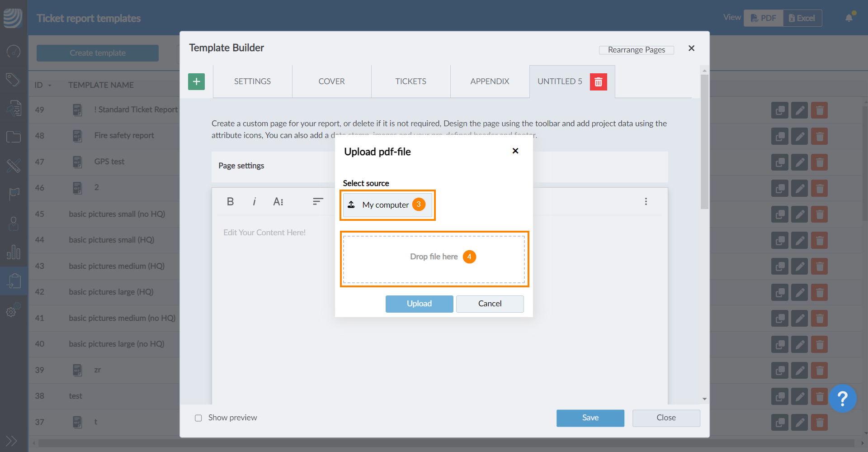Image resolution: width=868 pixels, height=452 pixels.
Task: Switch to the Appendix tab
Action: coord(490,81)
